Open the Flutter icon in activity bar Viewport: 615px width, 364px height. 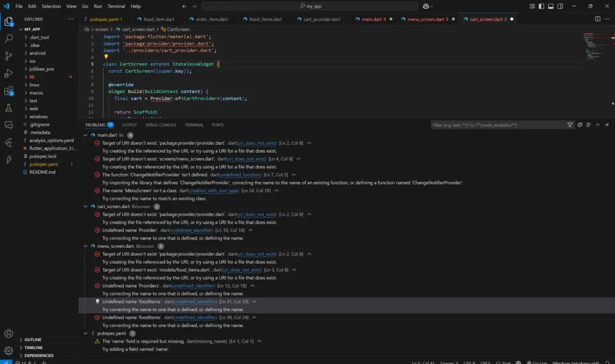point(8,143)
